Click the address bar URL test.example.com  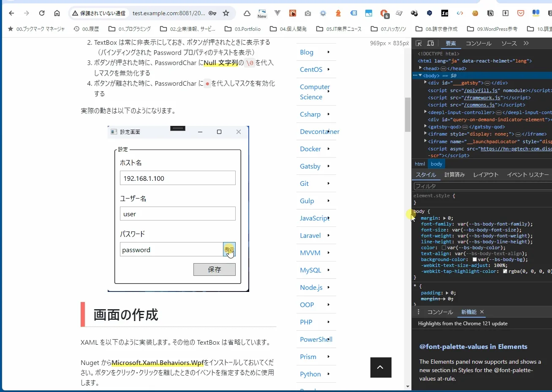[169, 13]
